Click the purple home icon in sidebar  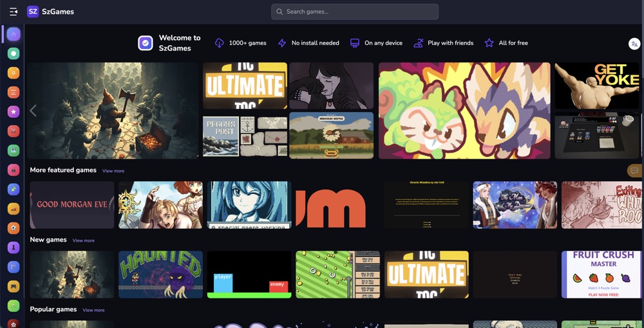[14, 34]
